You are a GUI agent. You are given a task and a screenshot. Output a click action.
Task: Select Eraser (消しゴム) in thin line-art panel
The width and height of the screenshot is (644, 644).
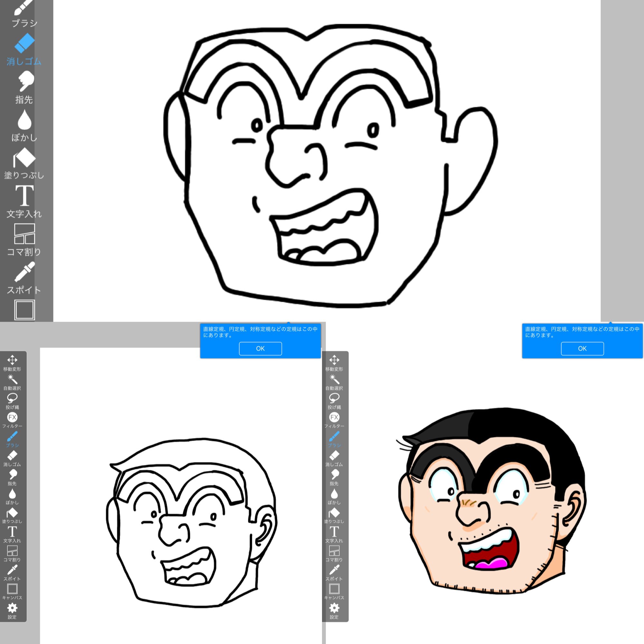pyautogui.click(x=12, y=458)
